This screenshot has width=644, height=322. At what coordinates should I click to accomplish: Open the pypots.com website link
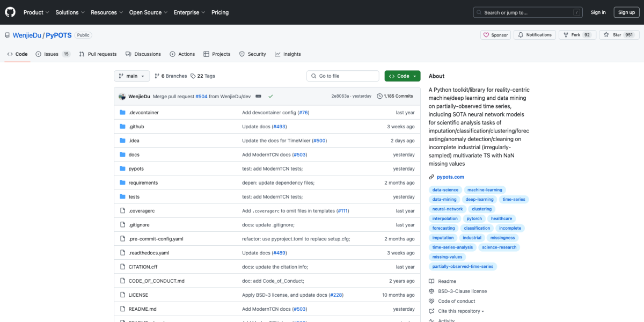point(450,177)
